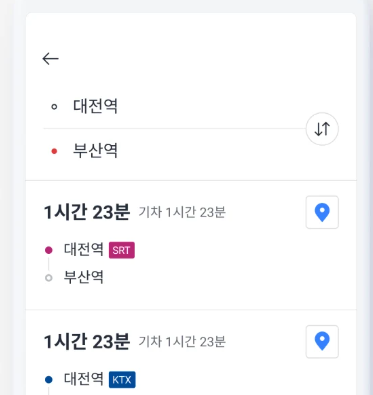
Task: Edit the 부산역 destination field
Action: [x=174, y=151]
